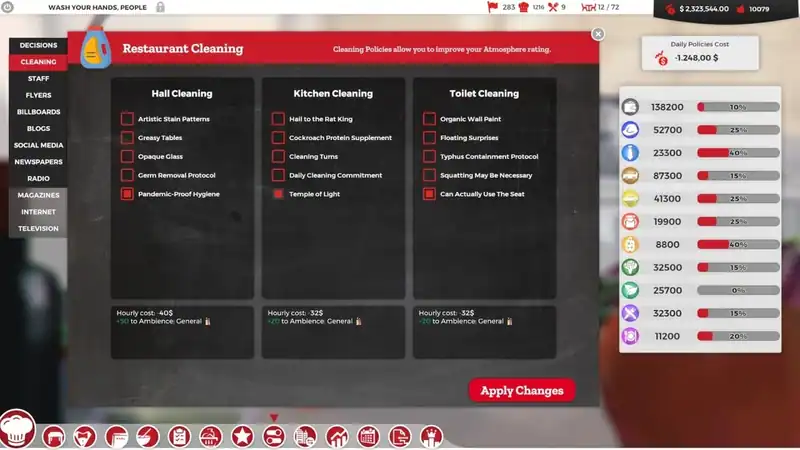Click the Apply Changes button
800x450 pixels.
click(522, 390)
